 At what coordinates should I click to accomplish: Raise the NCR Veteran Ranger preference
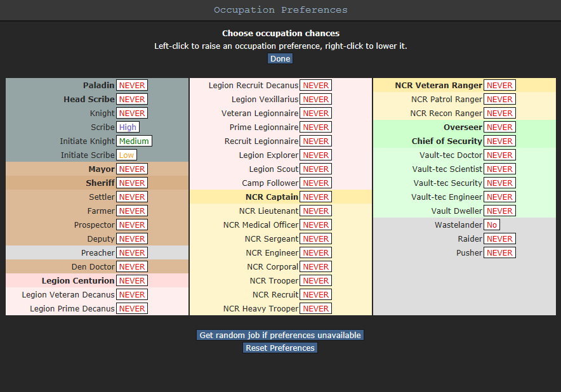(499, 85)
